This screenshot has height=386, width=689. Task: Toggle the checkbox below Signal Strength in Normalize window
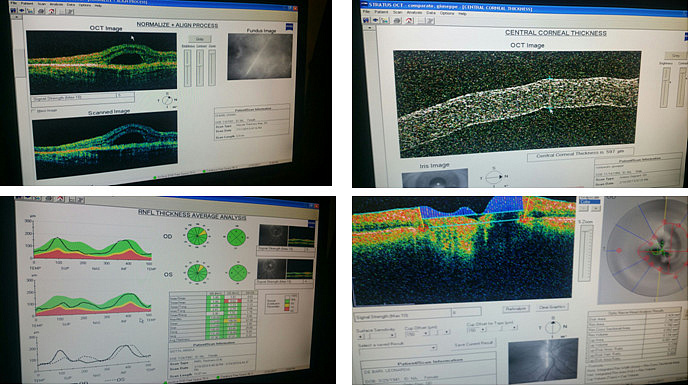point(34,111)
